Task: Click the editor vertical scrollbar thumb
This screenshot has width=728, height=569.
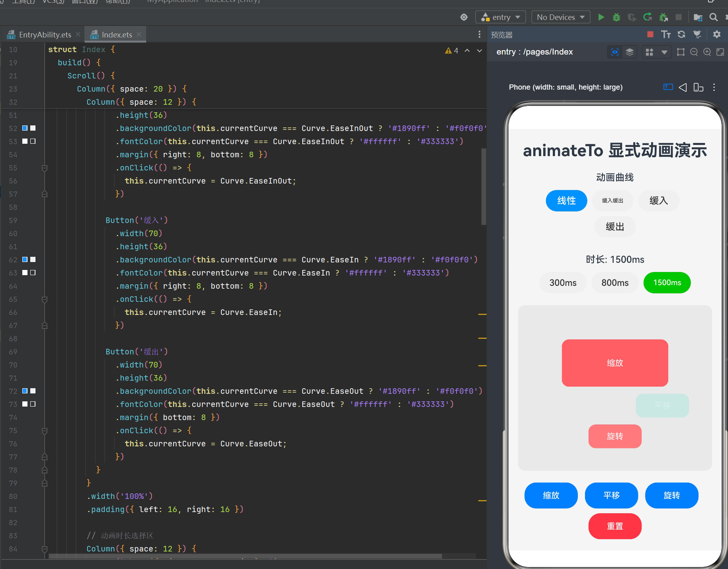Action: click(x=483, y=187)
